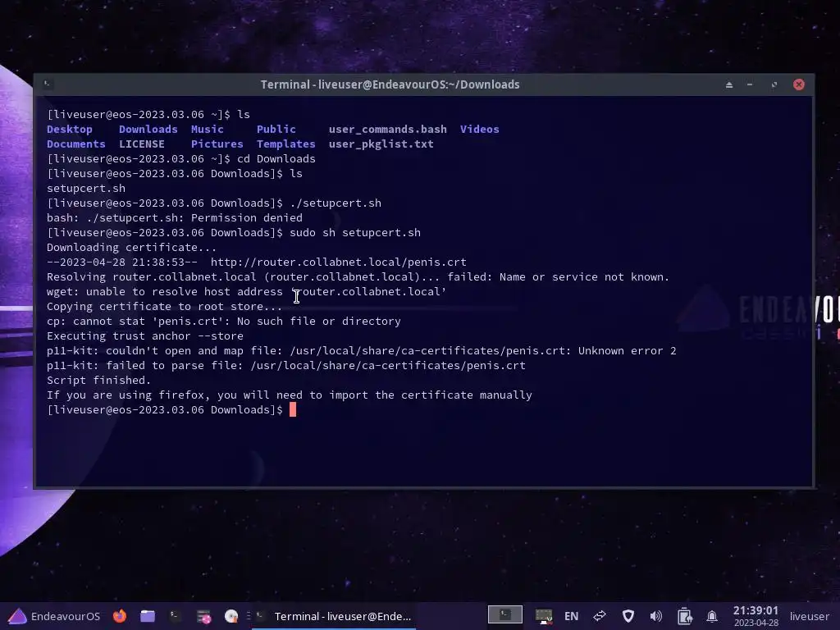
Task: Click the 'Downloads' directory name in the ls output
Action: point(148,129)
